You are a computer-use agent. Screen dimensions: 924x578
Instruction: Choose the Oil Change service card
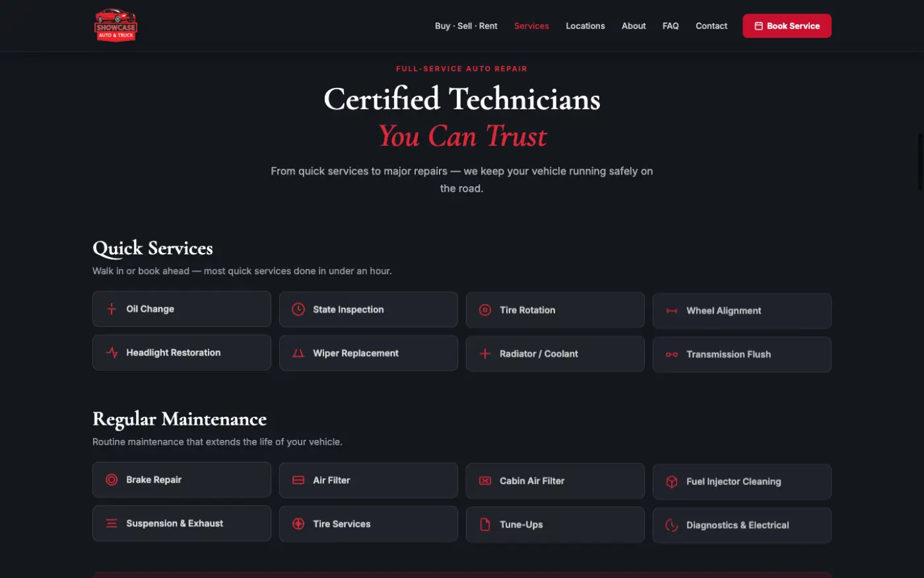(x=181, y=309)
